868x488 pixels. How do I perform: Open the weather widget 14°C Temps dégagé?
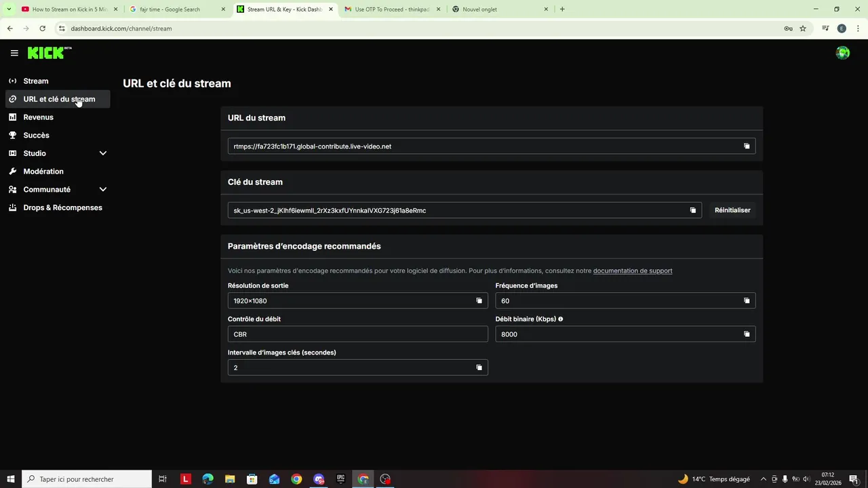(713, 479)
